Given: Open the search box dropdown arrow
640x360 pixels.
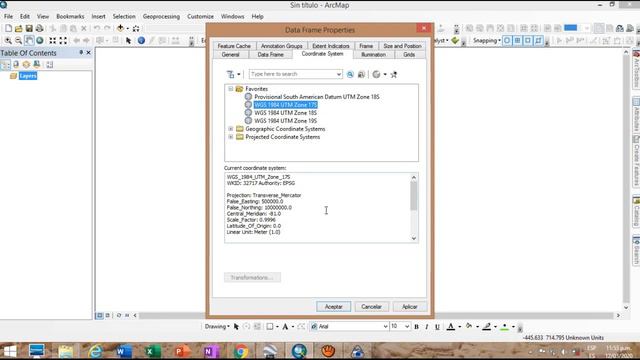Looking at the screenshot, I should tap(338, 74).
